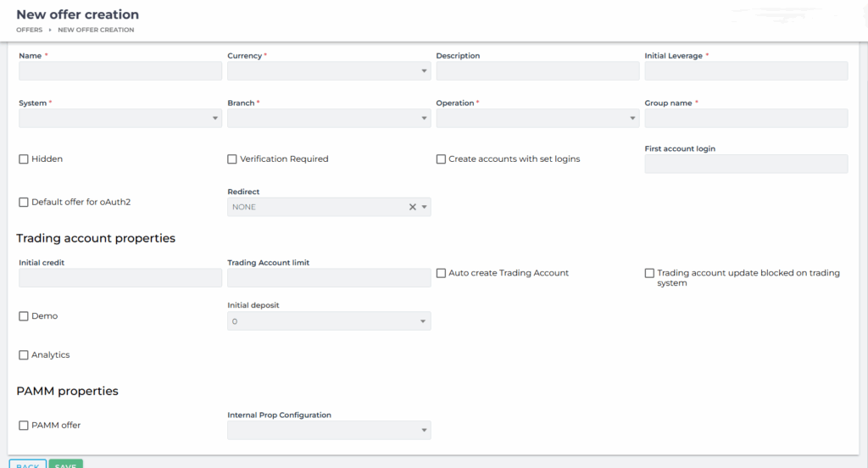Expand the System dropdown list
This screenshot has height=468, width=868.
pos(120,119)
